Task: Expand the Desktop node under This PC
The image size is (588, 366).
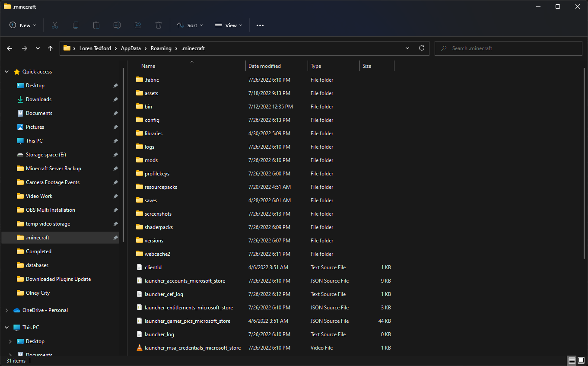Action: (10, 341)
